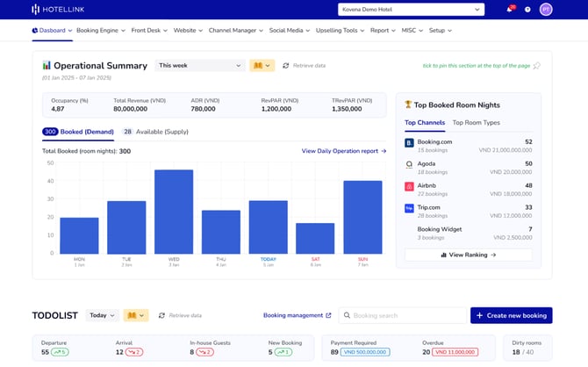Click the Booking.com channel icon
Screen dimensions: 588x367
(x=409, y=142)
